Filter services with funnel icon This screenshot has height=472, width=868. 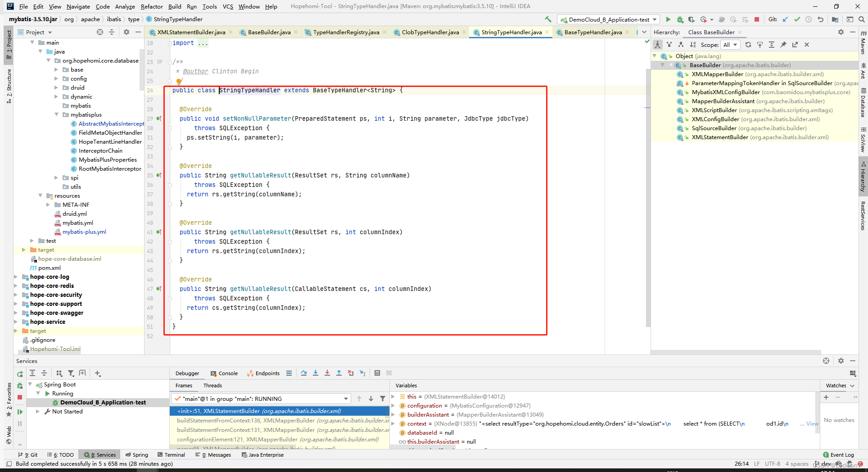coord(71,373)
